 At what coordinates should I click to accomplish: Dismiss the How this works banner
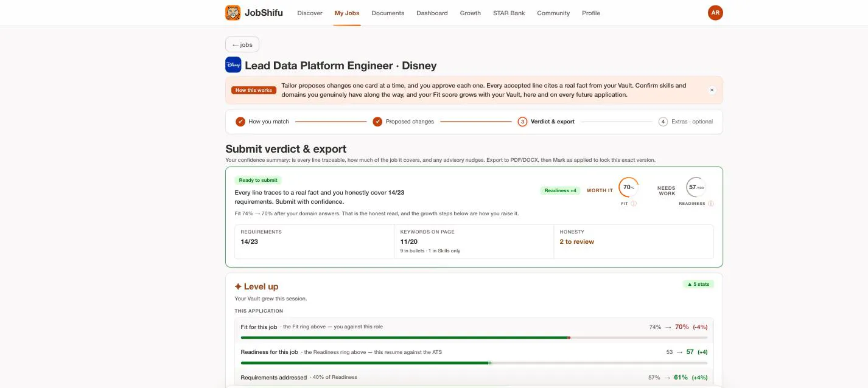coord(712,90)
